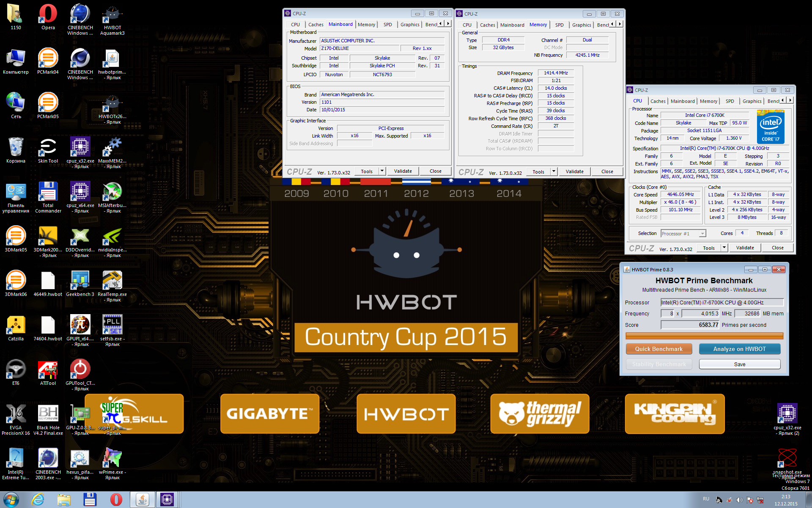Screen dimensions: 812x508
Task: Open Black Hole V4.2 Final.exe icon
Action: [x=48, y=420]
